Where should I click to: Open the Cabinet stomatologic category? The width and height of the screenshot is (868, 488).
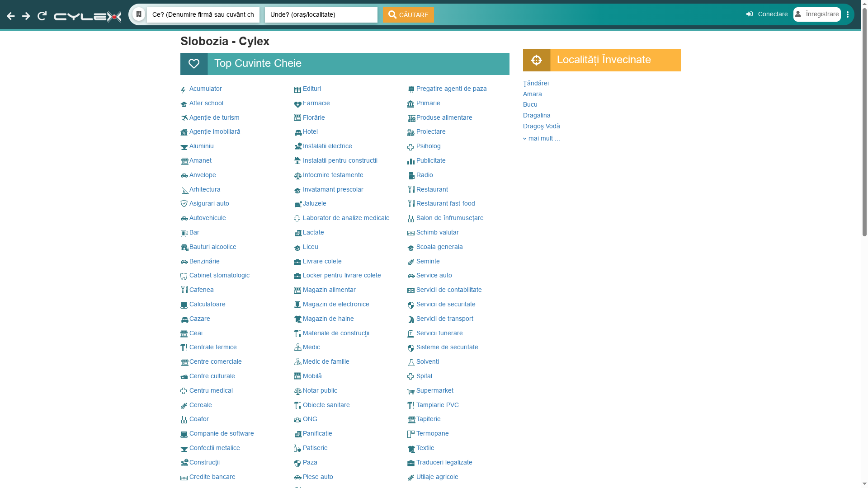219,276
